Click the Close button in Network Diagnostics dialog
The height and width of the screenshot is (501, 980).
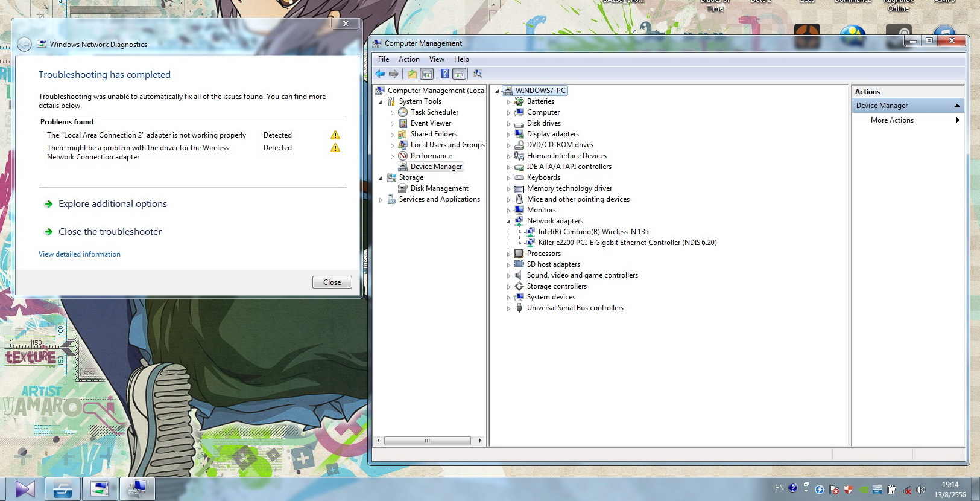click(332, 282)
